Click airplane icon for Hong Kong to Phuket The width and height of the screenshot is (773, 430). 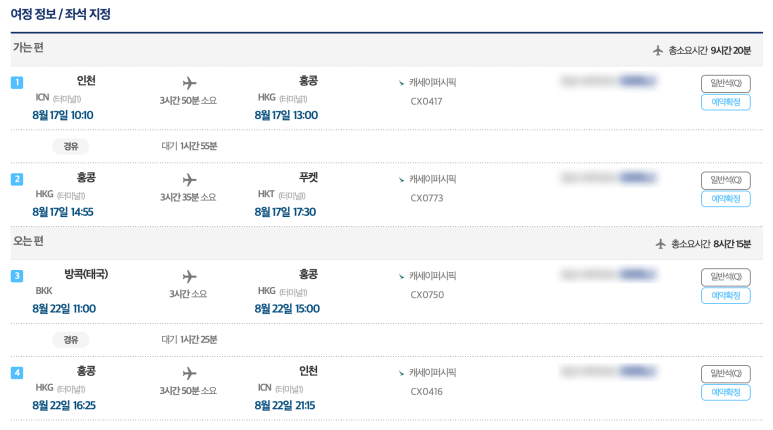pyautogui.click(x=189, y=179)
